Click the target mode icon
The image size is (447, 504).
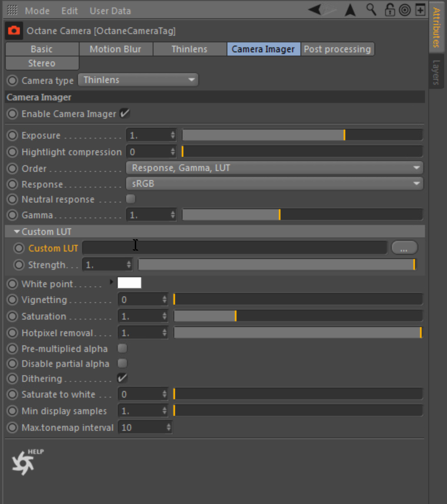coord(405,10)
